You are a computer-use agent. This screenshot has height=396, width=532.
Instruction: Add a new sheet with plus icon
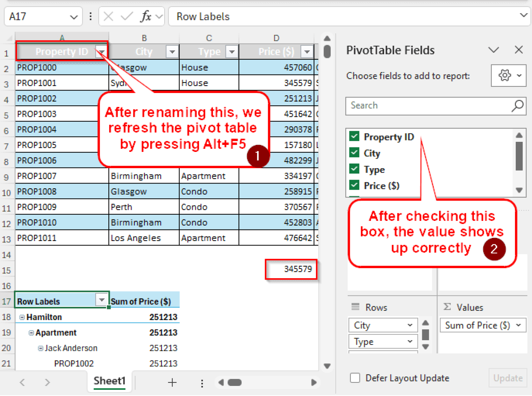[x=172, y=382]
